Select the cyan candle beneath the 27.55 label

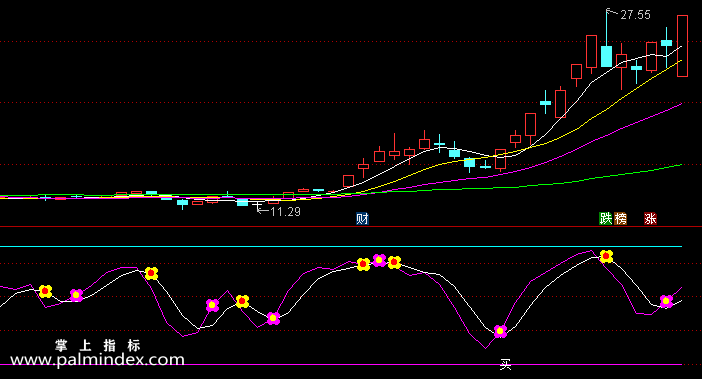click(607, 56)
